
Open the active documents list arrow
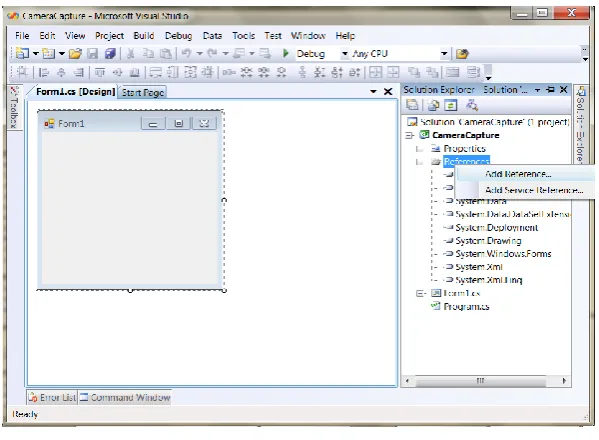[x=373, y=92]
